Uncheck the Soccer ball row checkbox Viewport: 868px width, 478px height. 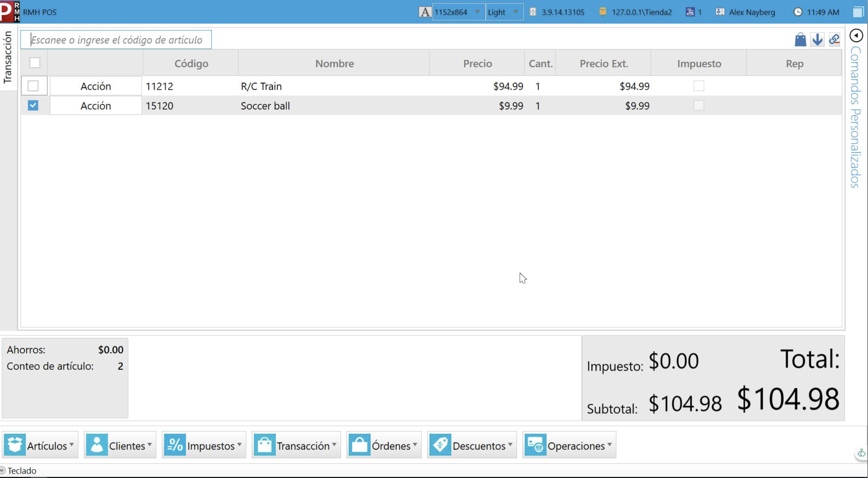pos(33,105)
